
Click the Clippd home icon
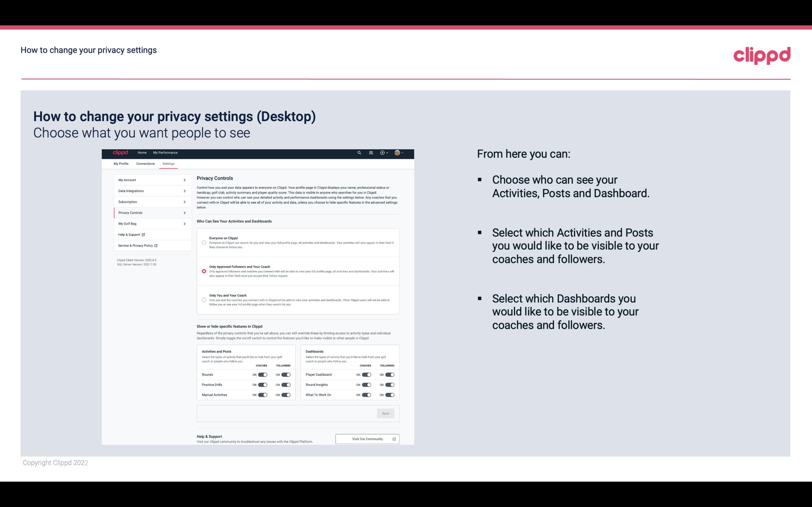[x=120, y=153]
